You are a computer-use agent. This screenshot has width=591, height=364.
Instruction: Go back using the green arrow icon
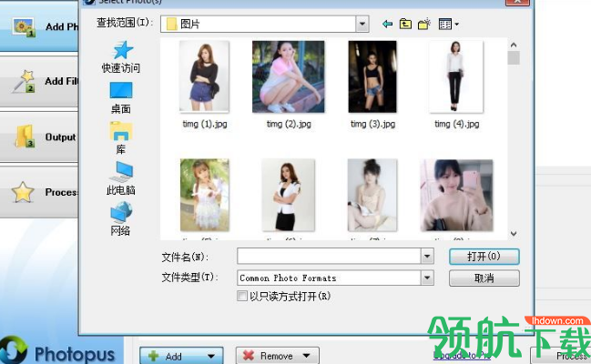[387, 25]
